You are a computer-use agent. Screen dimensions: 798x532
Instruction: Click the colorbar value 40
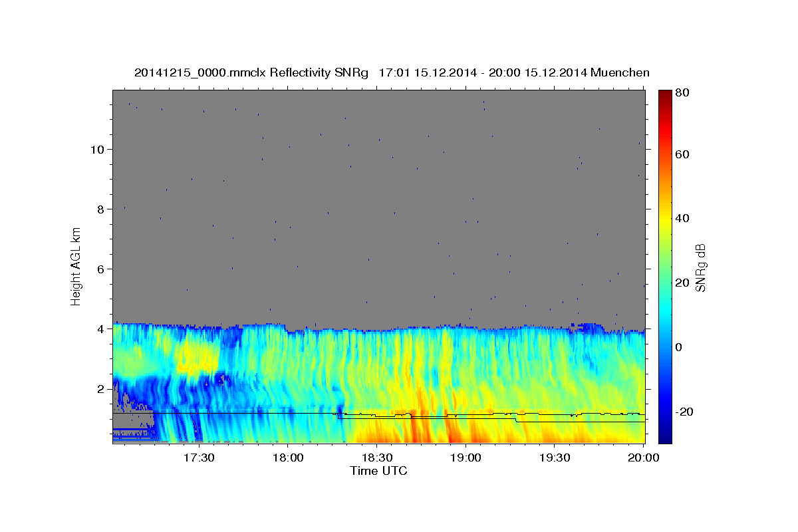point(683,218)
